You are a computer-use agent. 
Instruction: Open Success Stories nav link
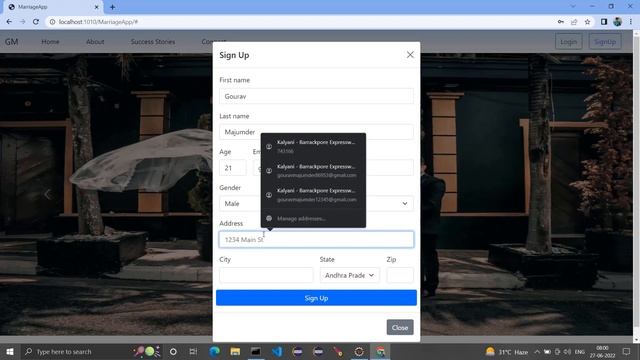[x=153, y=42]
